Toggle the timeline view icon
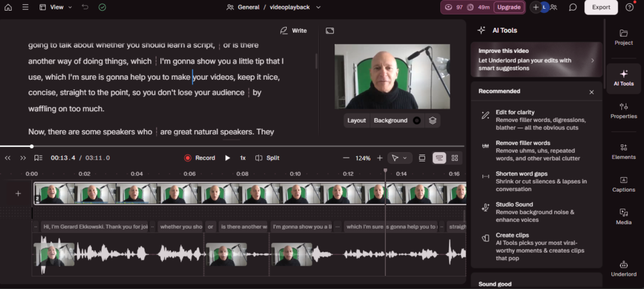The height and width of the screenshot is (289, 644). (440, 158)
